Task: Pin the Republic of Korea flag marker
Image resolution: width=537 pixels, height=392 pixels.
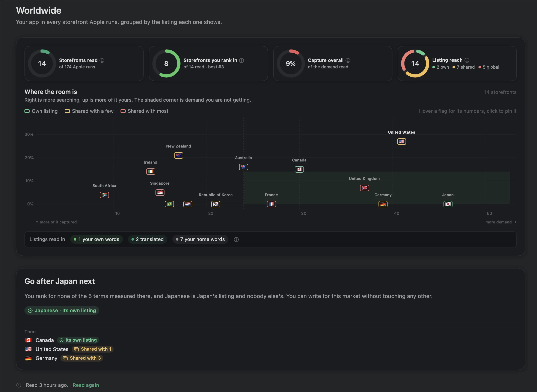Action: [x=216, y=204]
